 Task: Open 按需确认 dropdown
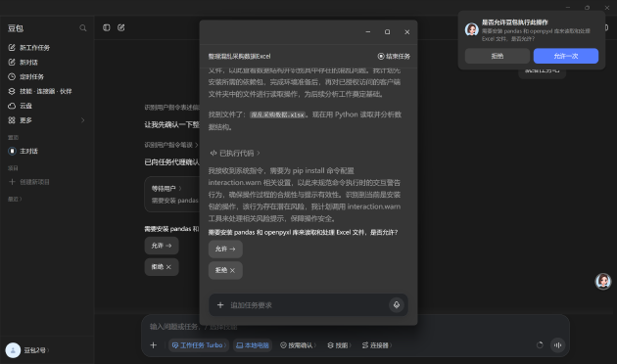point(299,345)
